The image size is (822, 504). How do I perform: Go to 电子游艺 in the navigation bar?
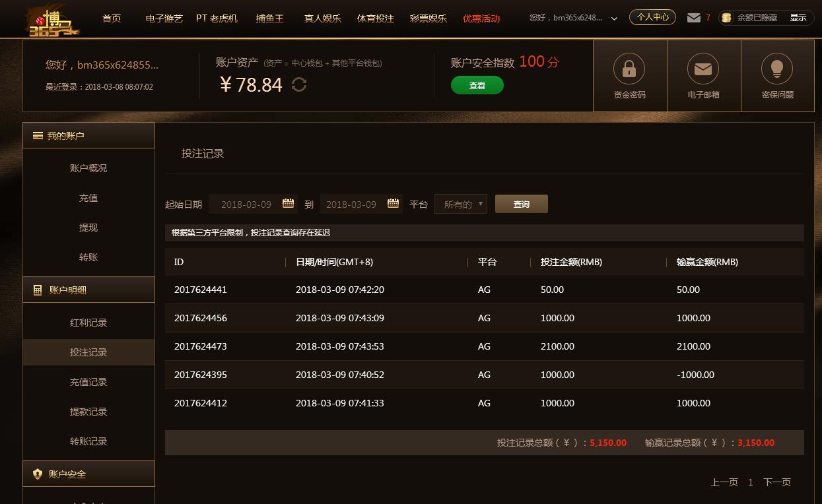point(164,18)
